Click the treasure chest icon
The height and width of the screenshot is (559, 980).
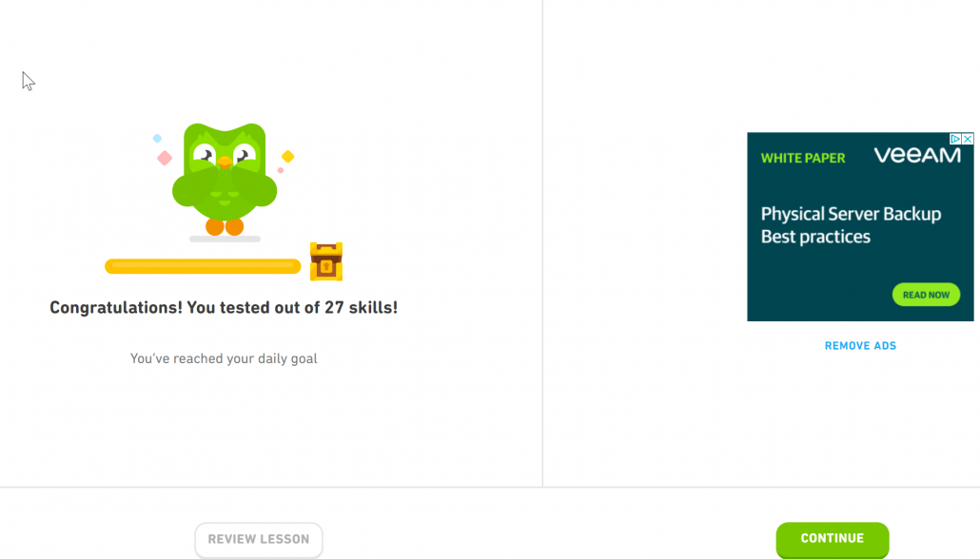[x=326, y=261]
